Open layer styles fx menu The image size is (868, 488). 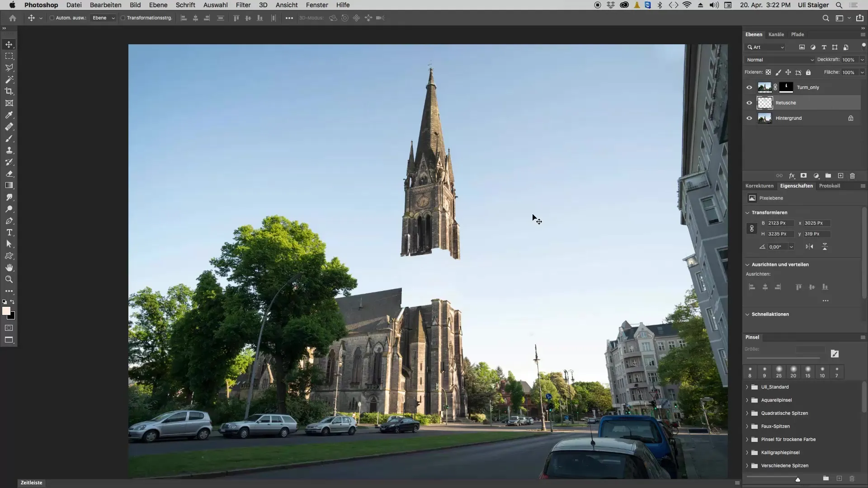tap(792, 175)
